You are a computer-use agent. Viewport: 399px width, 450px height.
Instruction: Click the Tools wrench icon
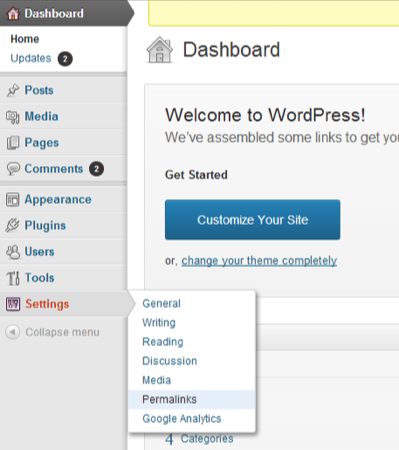pyautogui.click(x=13, y=278)
